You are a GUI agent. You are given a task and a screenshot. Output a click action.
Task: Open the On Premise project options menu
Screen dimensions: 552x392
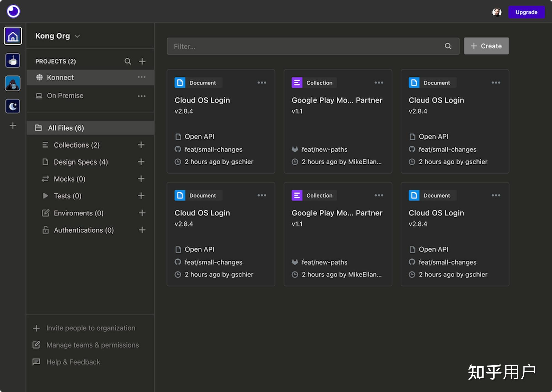click(142, 96)
